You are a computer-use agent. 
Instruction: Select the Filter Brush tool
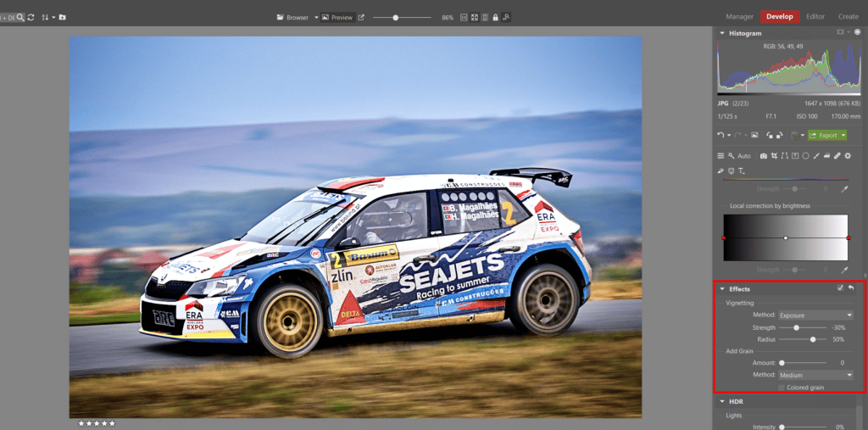tap(816, 156)
